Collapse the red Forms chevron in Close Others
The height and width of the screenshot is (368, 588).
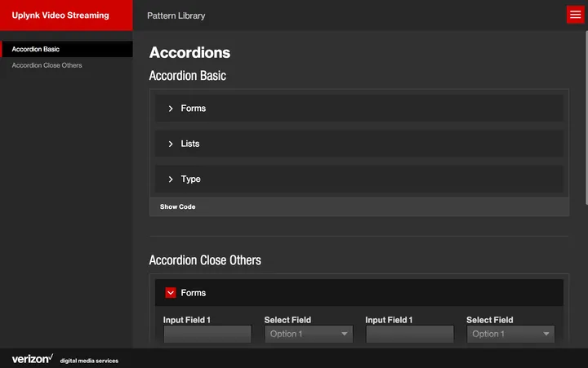171,293
